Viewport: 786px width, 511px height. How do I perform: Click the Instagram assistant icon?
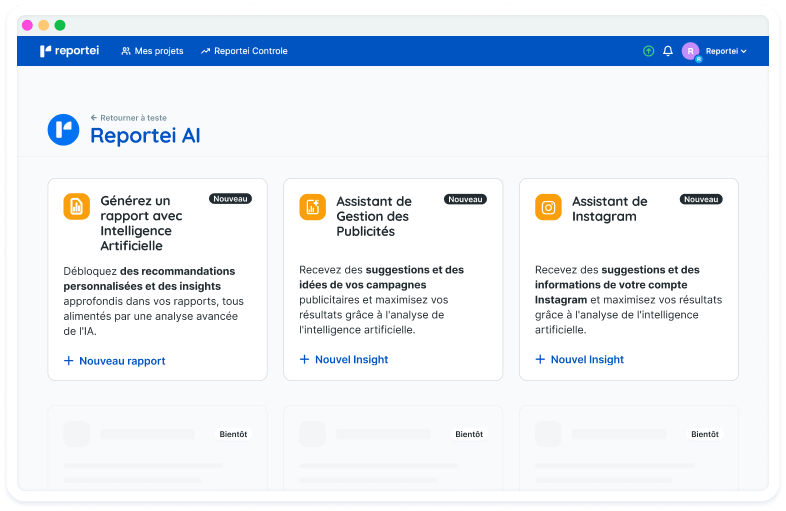tap(548, 207)
